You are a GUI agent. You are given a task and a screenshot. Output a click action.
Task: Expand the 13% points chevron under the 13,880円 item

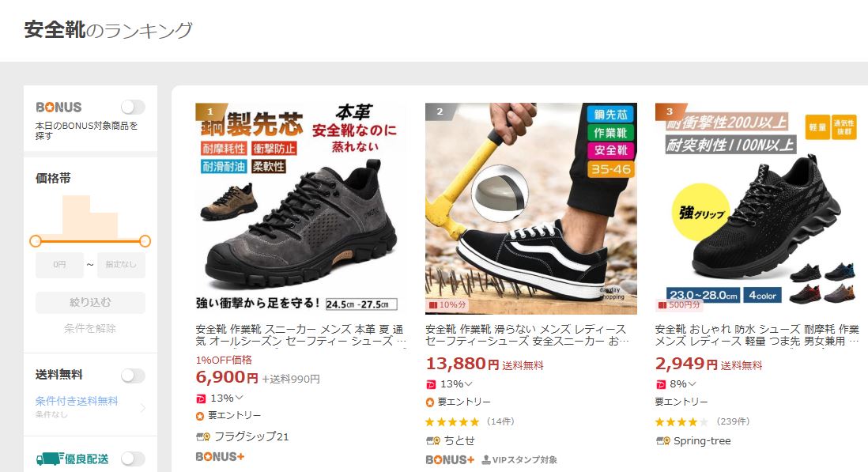pyautogui.click(x=468, y=383)
